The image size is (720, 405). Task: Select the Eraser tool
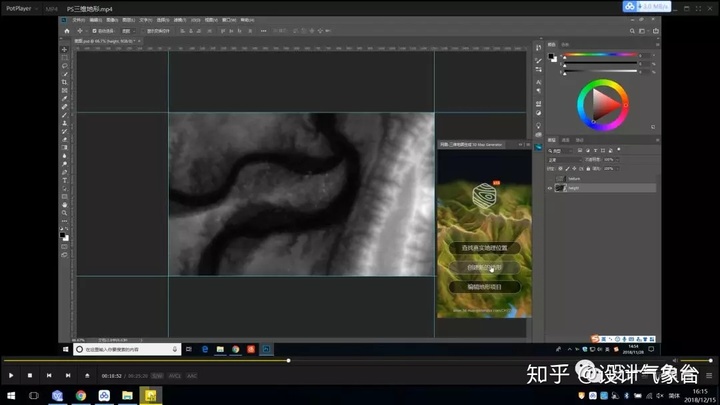(x=64, y=140)
